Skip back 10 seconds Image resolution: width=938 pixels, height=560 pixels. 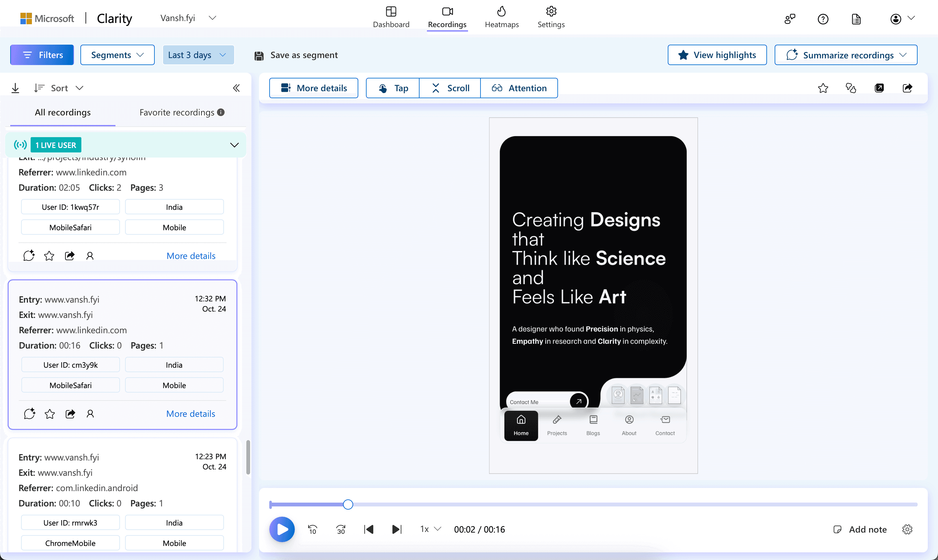coord(313,529)
